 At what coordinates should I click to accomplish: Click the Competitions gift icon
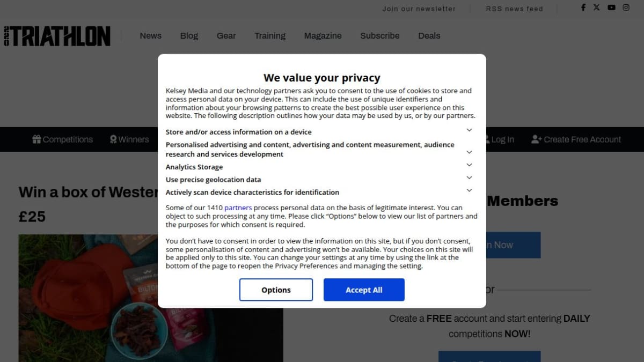click(x=36, y=139)
